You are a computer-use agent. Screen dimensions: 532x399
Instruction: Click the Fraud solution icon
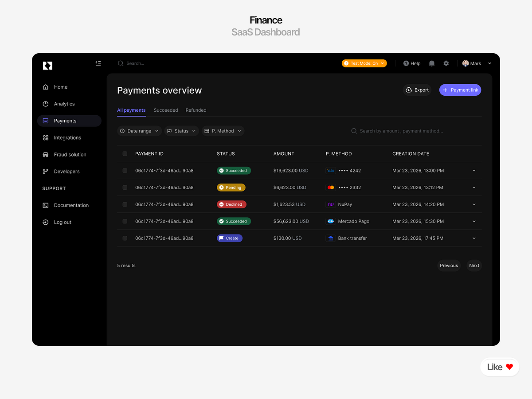click(46, 155)
